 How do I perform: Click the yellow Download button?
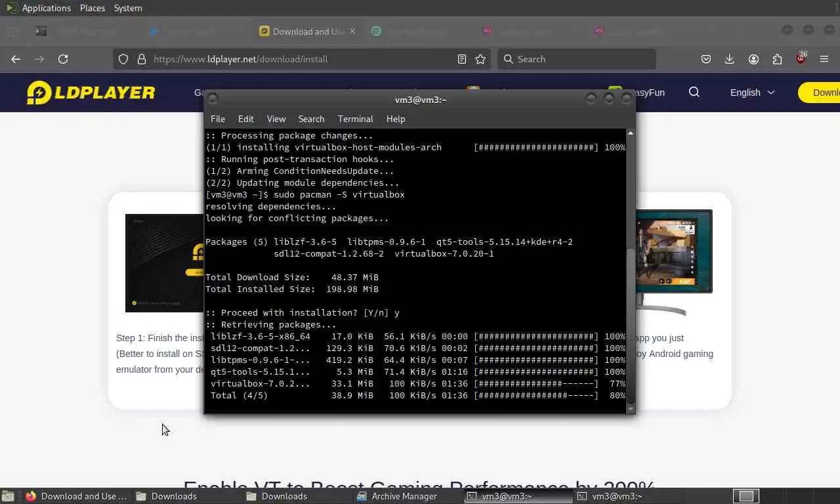819,93
